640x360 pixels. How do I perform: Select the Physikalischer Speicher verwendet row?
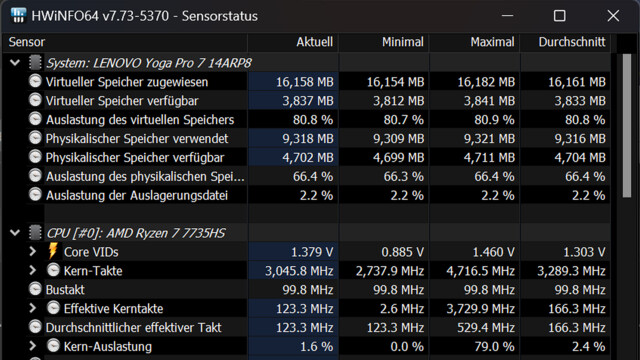(307, 138)
